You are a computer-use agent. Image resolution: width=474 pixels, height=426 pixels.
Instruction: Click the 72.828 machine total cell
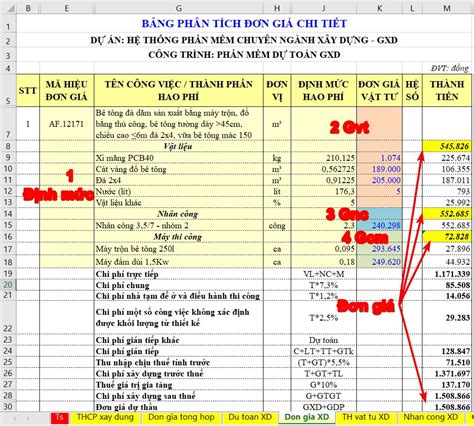[x=447, y=237]
